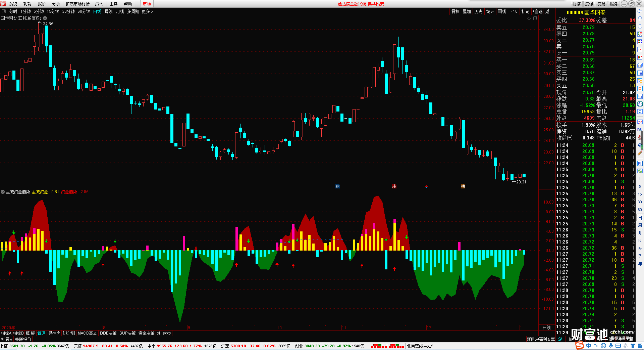644x350 pixels.
Task: Expand the 扩展 panel at bottom
Action: point(6,339)
